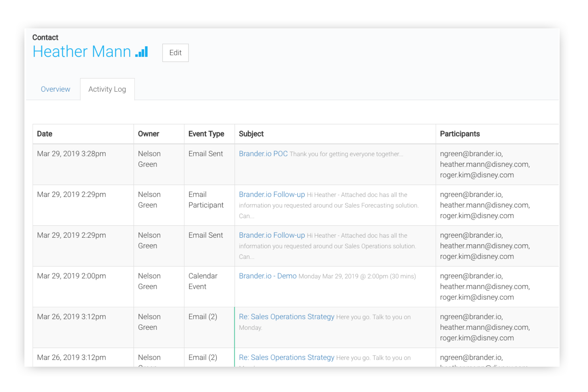Screen dimensions: 588x392
Task: Click the Brander.io Demo calendar event
Action: (267, 276)
